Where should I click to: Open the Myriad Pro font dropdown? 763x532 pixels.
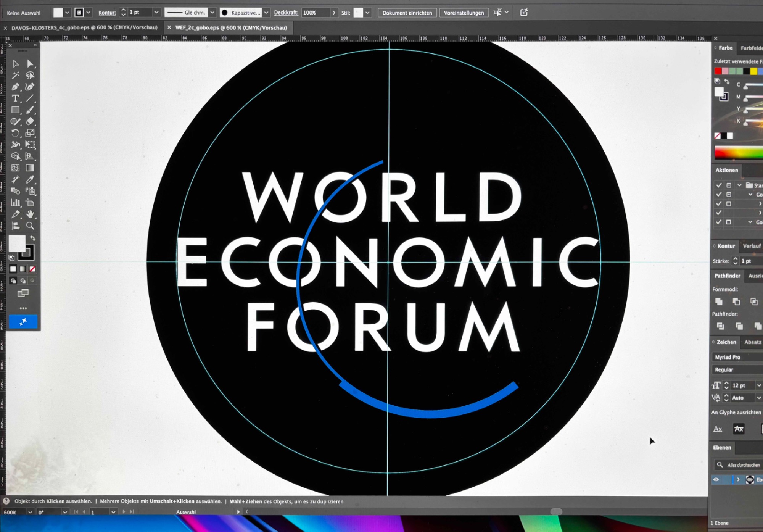pos(736,357)
